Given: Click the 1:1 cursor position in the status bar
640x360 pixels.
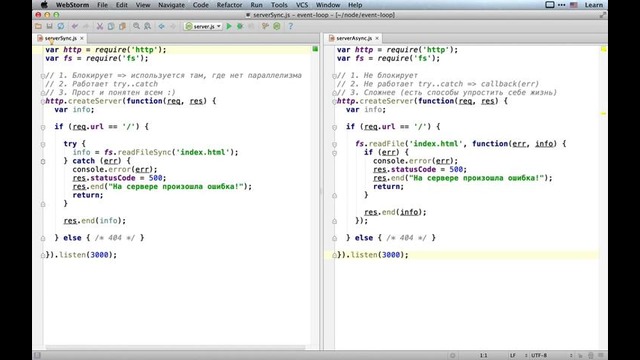Looking at the screenshot, I should [484, 356].
